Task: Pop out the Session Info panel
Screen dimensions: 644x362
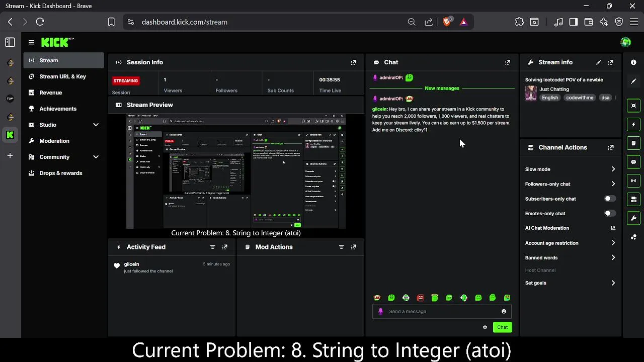Action: pos(353,62)
